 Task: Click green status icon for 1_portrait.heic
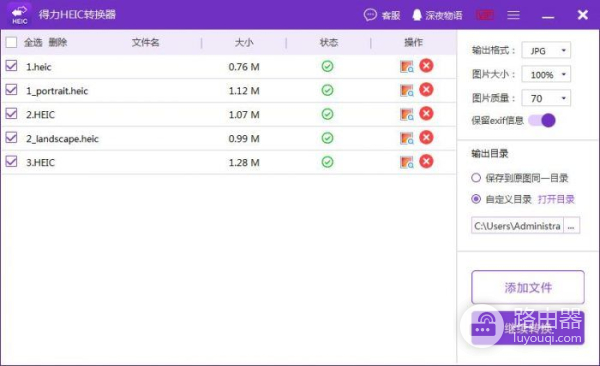(x=327, y=91)
